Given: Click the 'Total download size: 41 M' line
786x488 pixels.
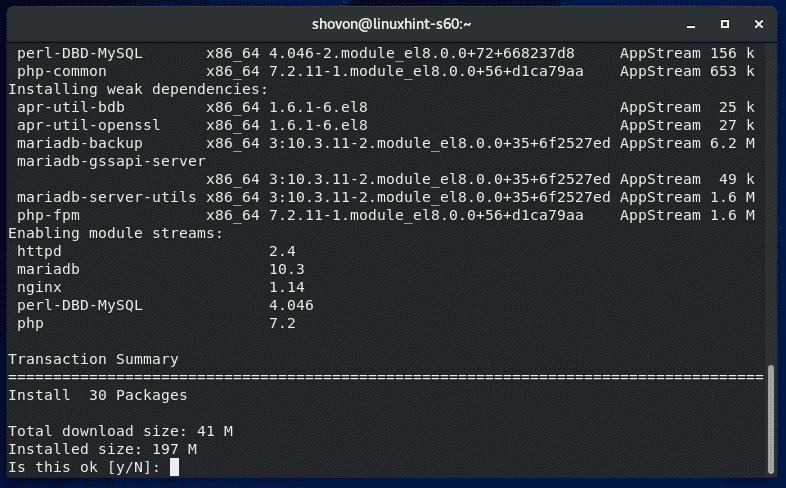Looking at the screenshot, I should [122, 431].
